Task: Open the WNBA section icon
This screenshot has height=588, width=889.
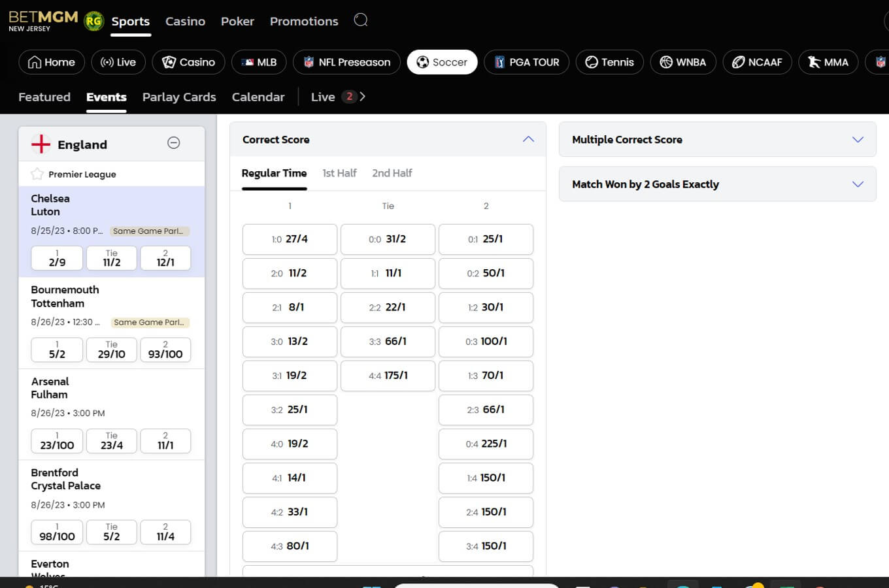Action: coord(665,62)
